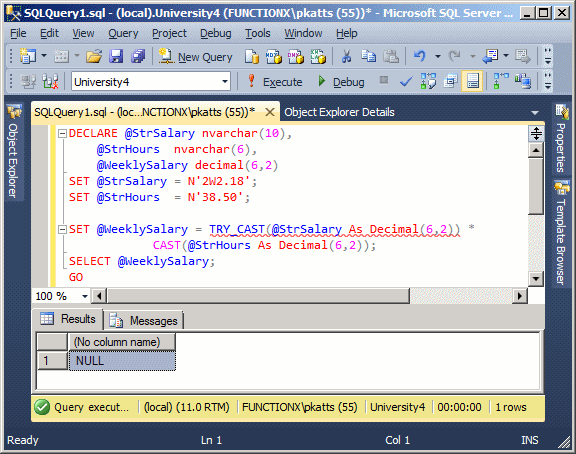Screen dimensions: 576x454
Task: Click the horizontal scroll right arrow
Action: tap(519, 296)
